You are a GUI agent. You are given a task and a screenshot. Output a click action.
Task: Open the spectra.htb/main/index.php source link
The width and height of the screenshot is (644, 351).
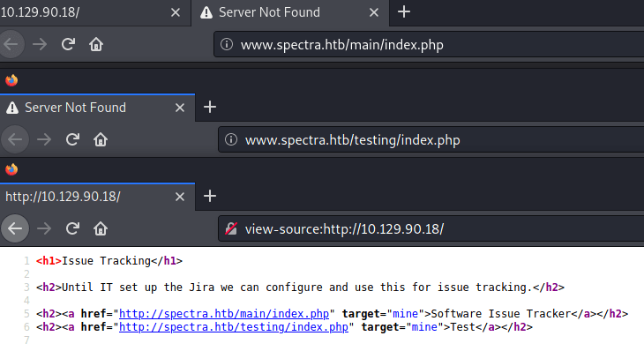[224, 314]
